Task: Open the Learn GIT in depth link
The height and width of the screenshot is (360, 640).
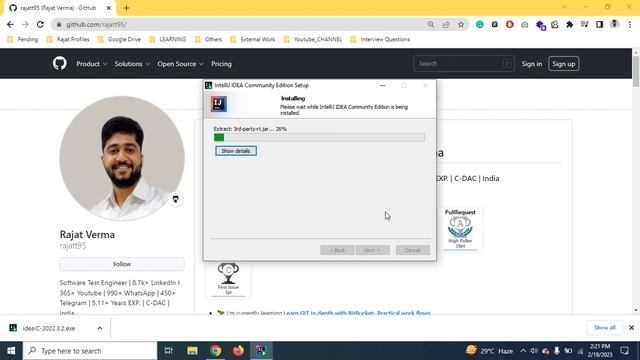Action: [357, 313]
